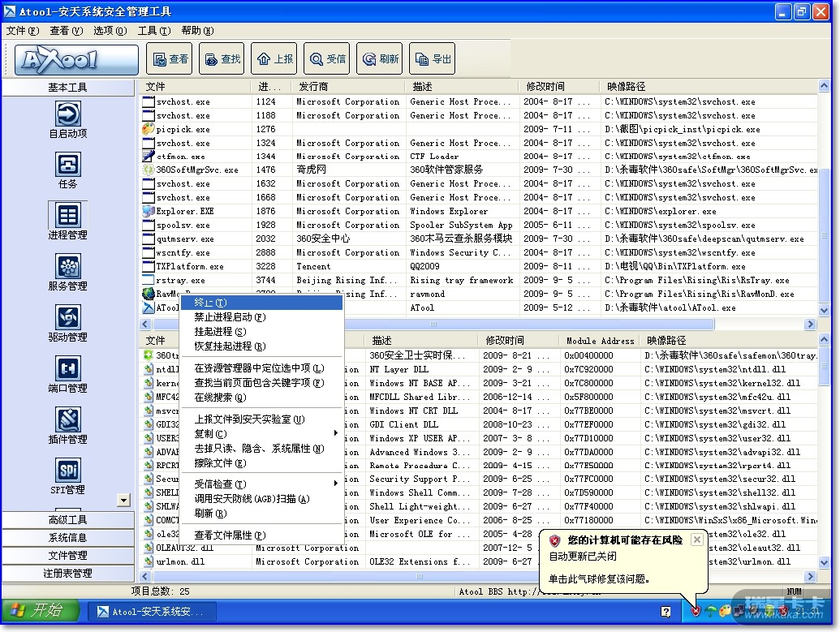Select the rstray.exe process row
The width and height of the screenshot is (840, 632).
480,280
